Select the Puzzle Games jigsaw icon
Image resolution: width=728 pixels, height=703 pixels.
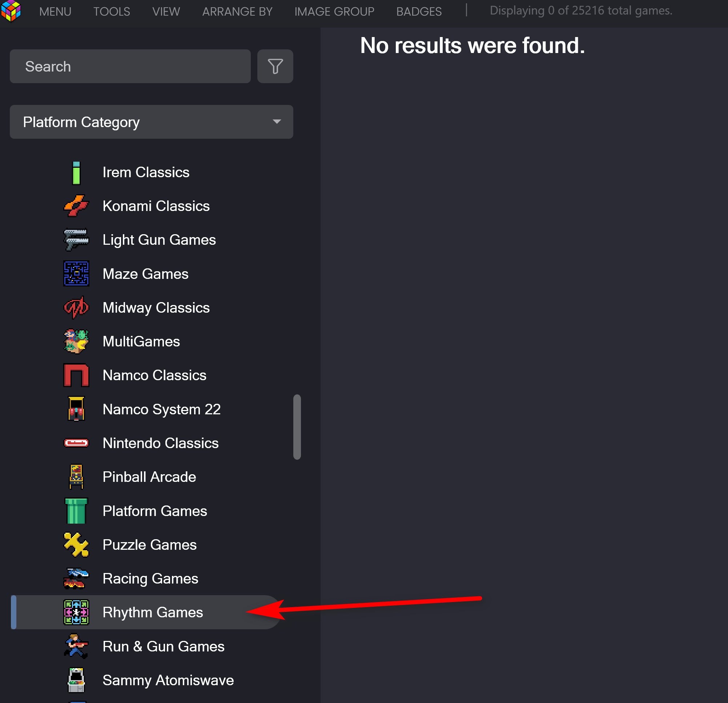[x=76, y=545]
